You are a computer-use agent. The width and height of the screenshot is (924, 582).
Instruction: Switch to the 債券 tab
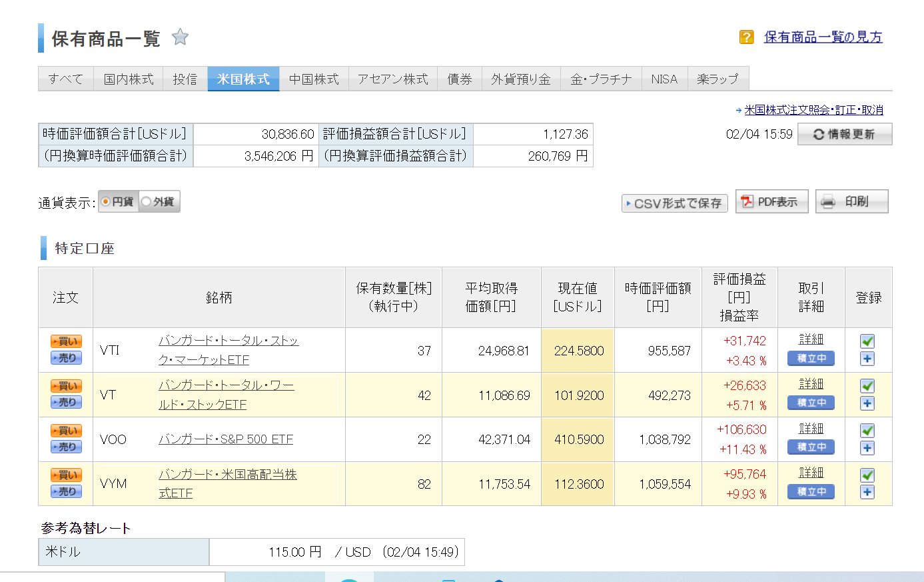pos(460,79)
